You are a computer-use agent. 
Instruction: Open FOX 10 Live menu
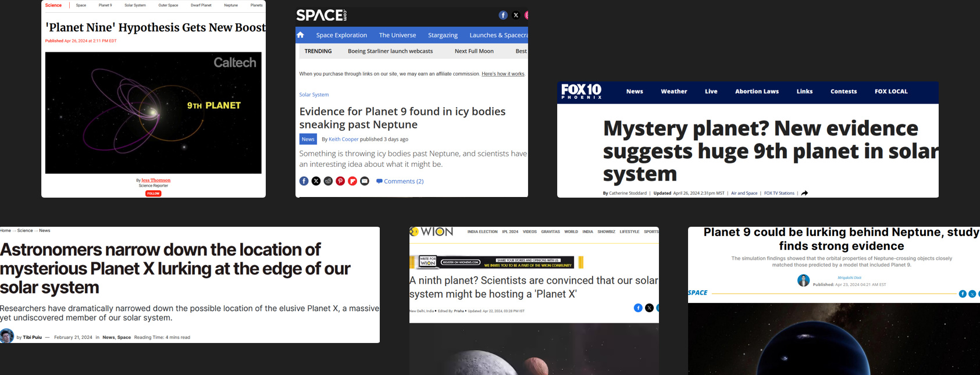click(x=711, y=91)
